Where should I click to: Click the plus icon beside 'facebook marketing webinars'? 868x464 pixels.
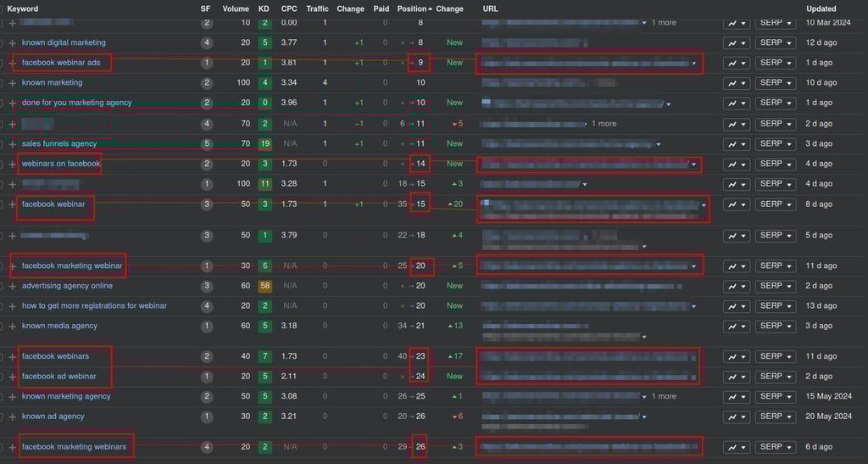tap(12, 447)
